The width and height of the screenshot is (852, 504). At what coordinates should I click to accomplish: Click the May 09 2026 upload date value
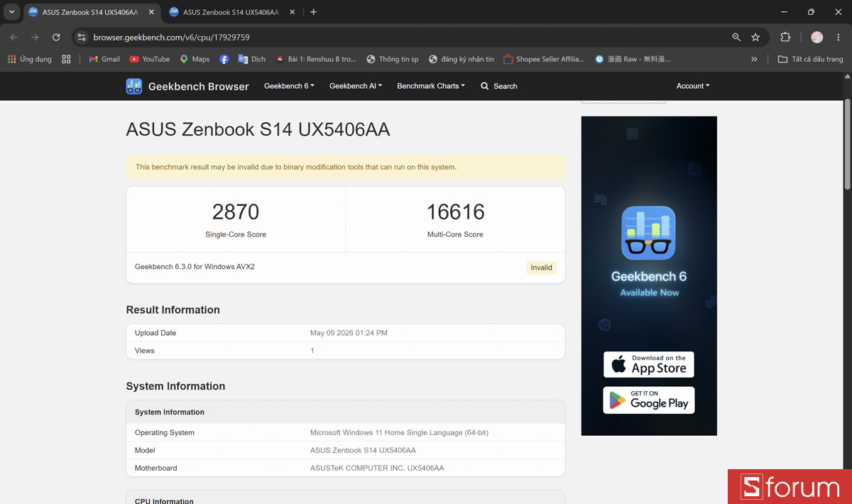pyautogui.click(x=349, y=333)
